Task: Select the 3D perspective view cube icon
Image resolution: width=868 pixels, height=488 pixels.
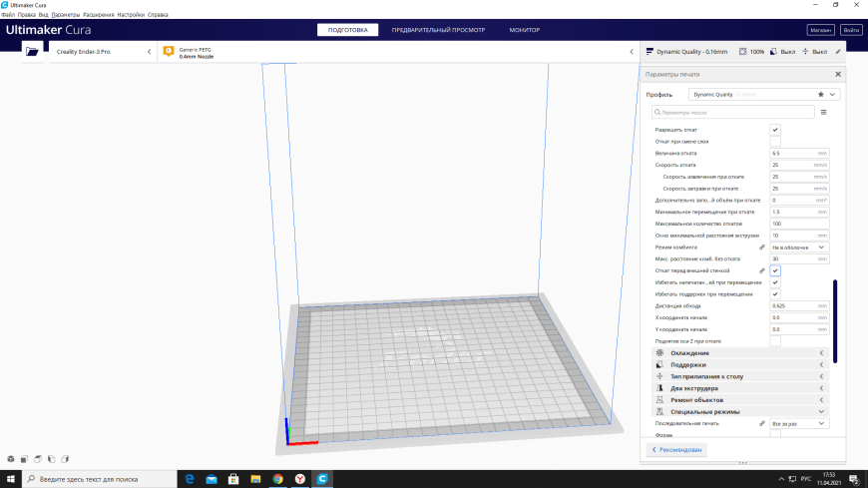Action: pyautogui.click(x=11, y=459)
